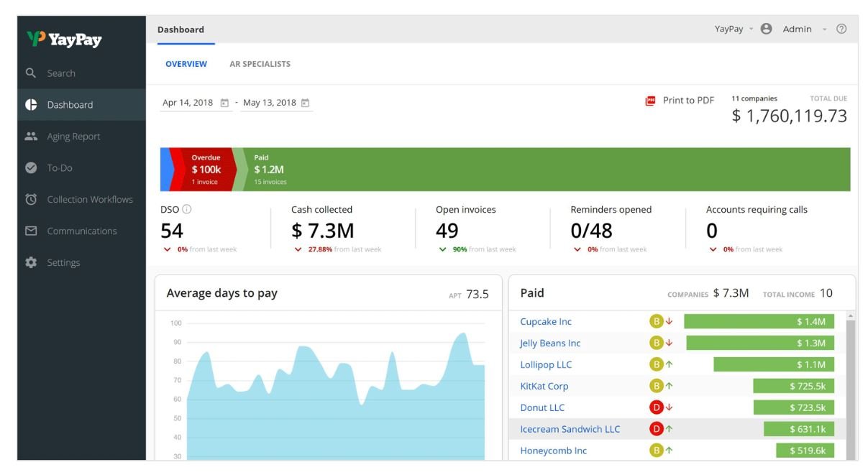Click Icecream Sandwich LLC's $631.1k bar

pyautogui.click(x=798, y=430)
